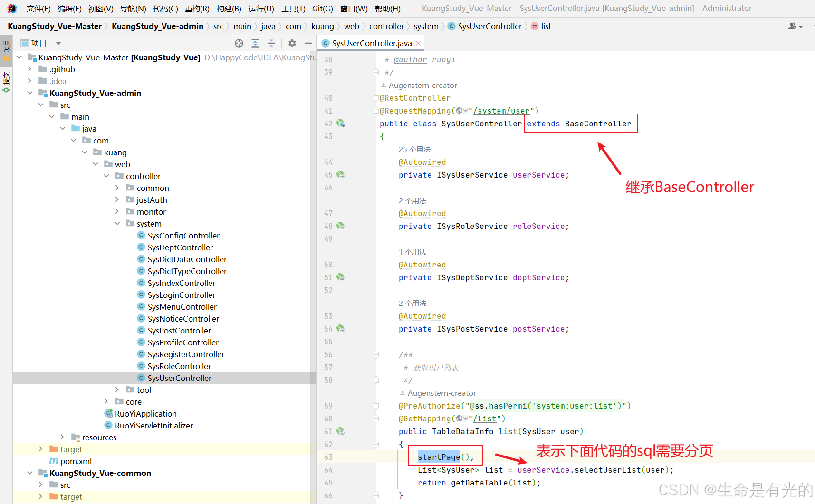Click the IntelliJ IDEA logo icon
The width and height of the screenshot is (815, 504).
click(x=12, y=9)
